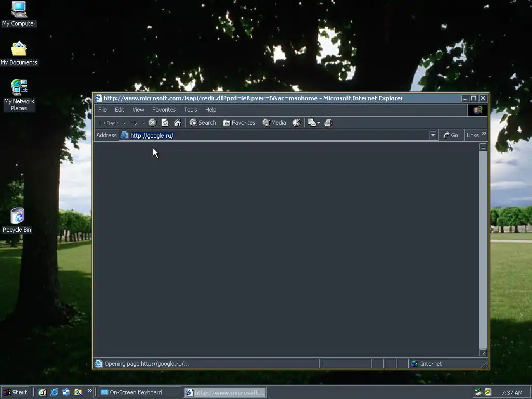This screenshot has height=399, width=532.
Task: Switch to On-Screen Keyboard taskbar button
Action: click(139, 392)
